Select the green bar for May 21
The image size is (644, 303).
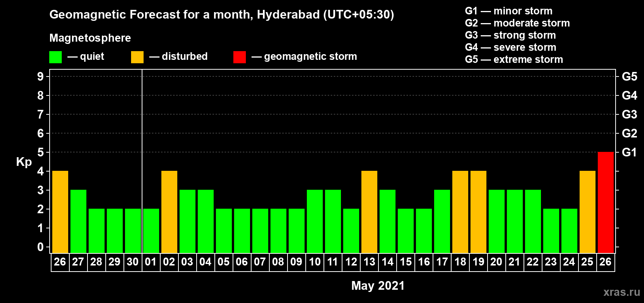coord(515,222)
